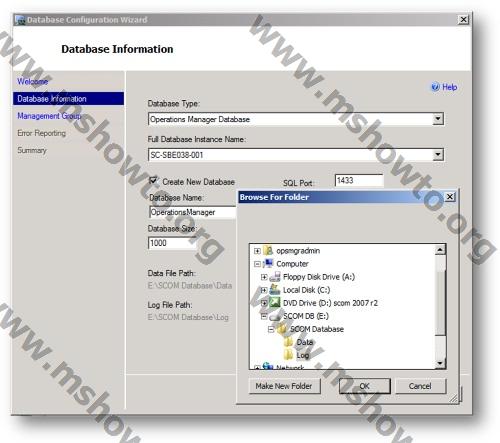The height and width of the screenshot is (443, 500).
Task: Open the Database Type dropdown
Action: coord(438,119)
